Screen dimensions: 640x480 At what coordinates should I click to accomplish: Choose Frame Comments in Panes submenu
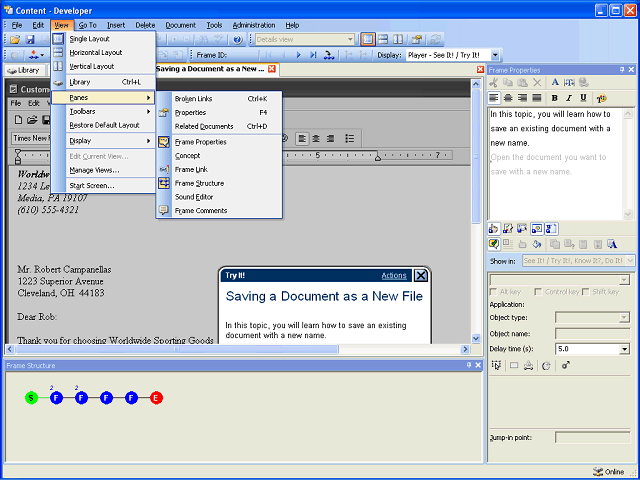coord(200,210)
